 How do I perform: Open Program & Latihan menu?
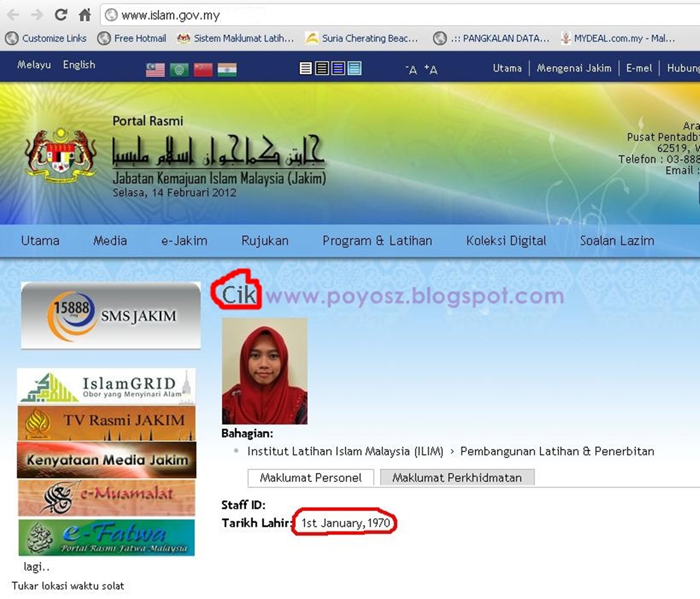tap(377, 241)
